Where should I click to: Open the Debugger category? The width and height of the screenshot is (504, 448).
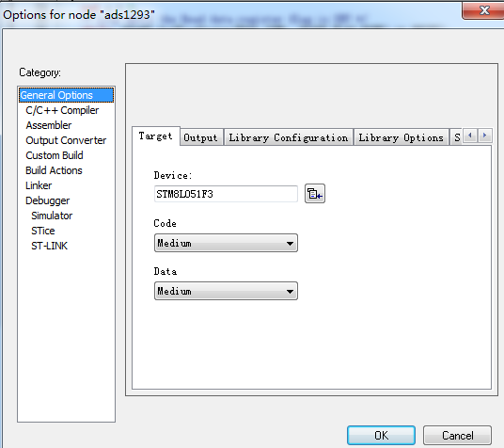[48, 200]
